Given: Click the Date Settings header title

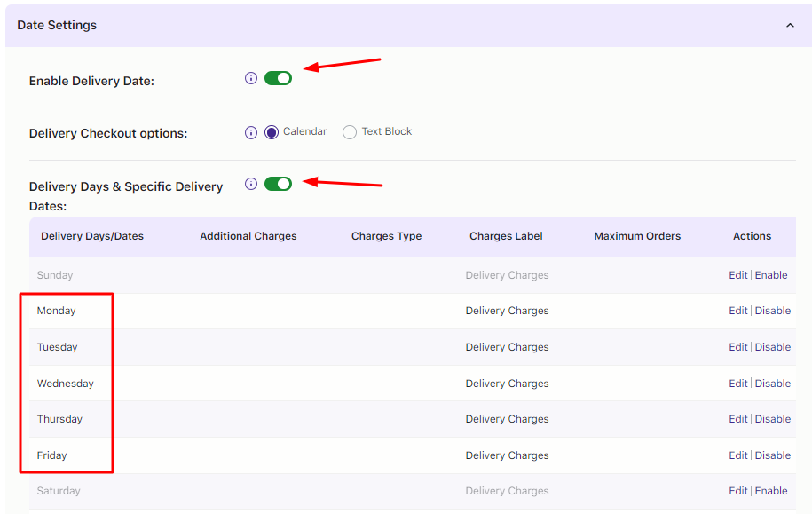Looking at the screenshot, I should 57,26.
